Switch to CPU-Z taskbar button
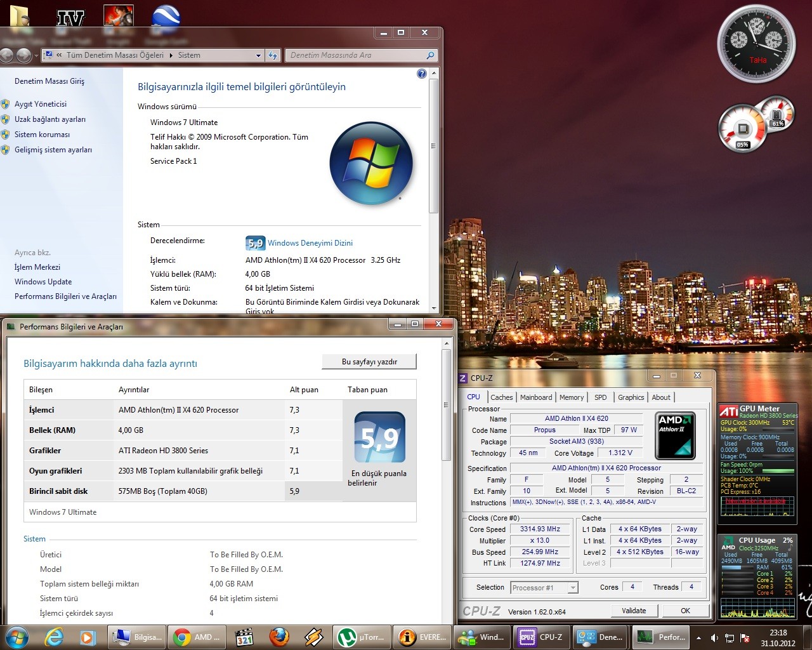The width and height of the screenshot is (812, 650). click(x=541, y=637)
